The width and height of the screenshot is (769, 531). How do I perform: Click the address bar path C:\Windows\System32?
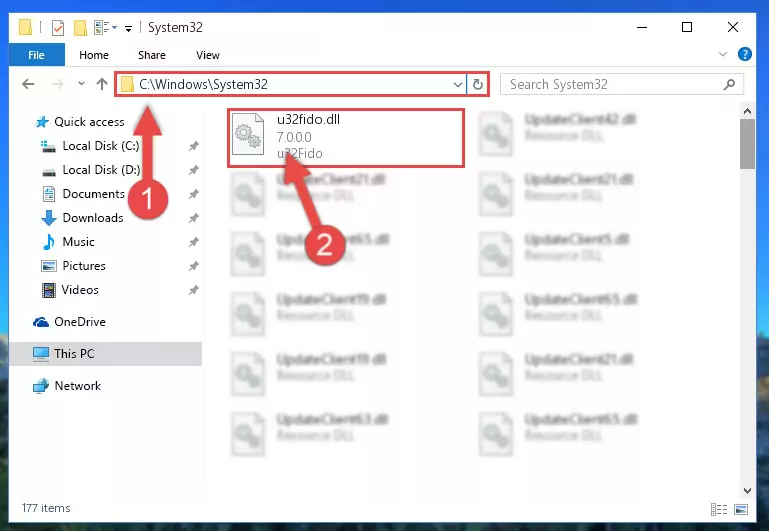(x=203, y=84)
